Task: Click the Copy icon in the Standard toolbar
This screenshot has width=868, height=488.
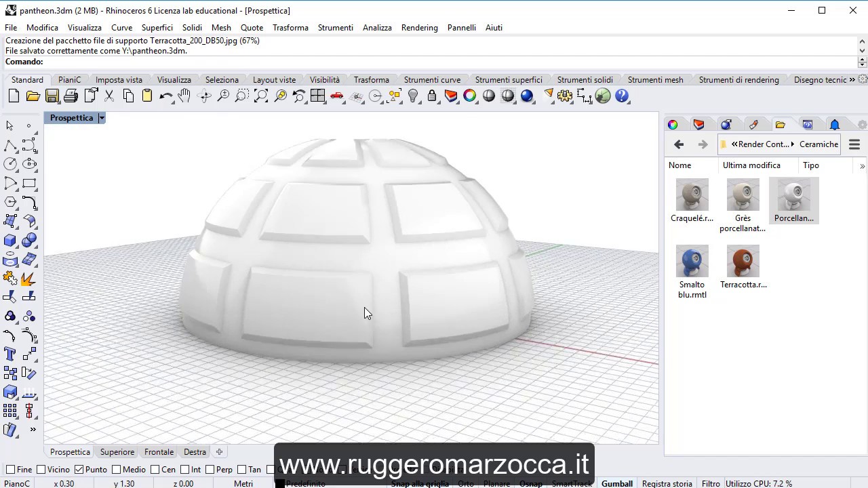Action: click(x=128, y=96)
